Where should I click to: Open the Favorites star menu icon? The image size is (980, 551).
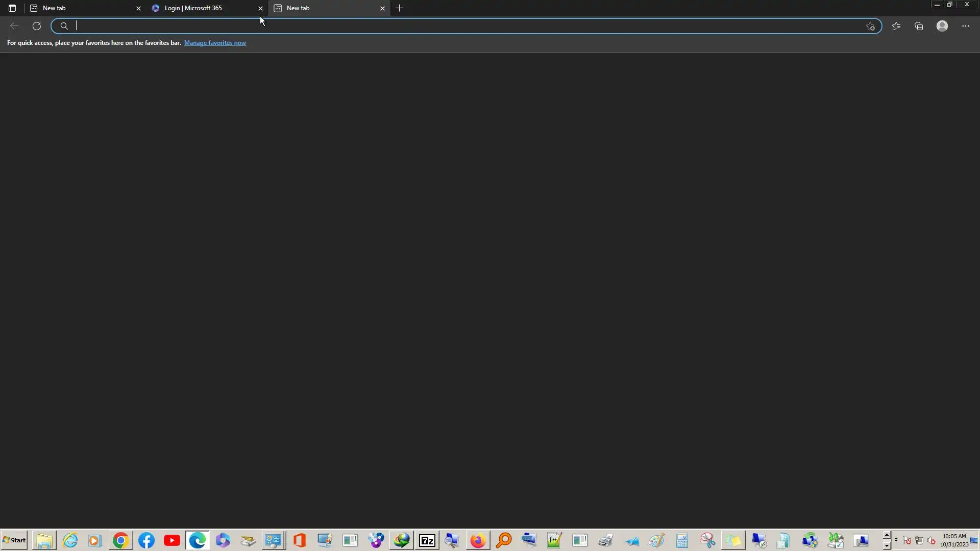coord(896,26)
